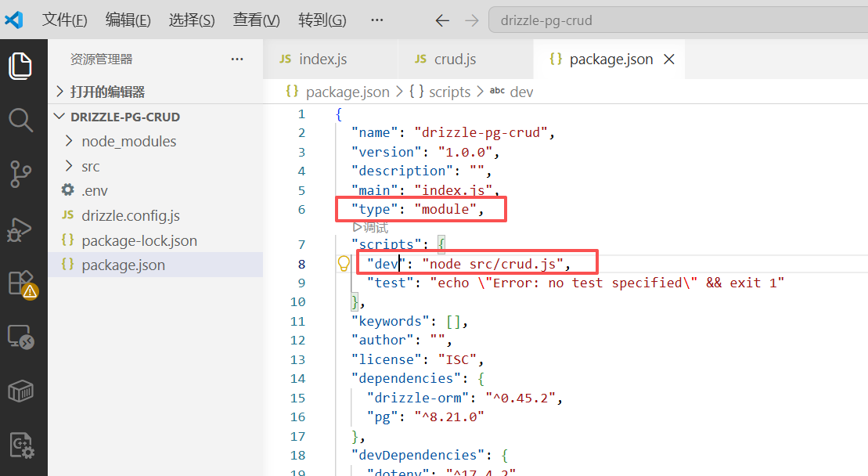Open the Remote Explorer view
Viewport: 868px width, 476px height.
[20, 337]
